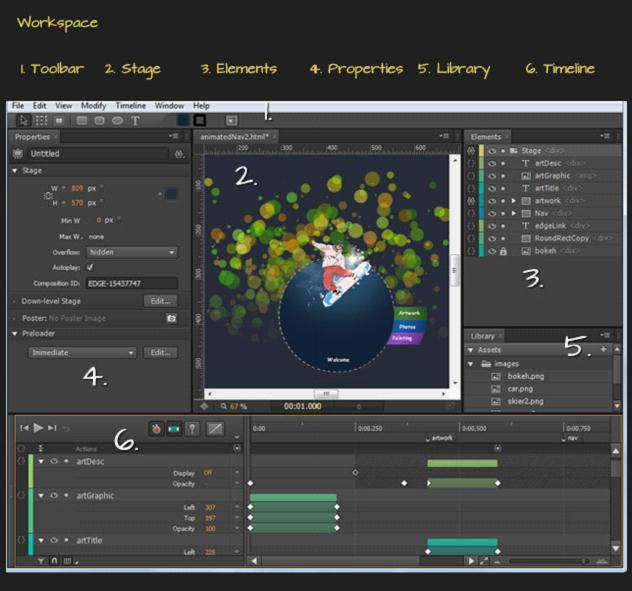
Task: Click the zoom-to-fit icon in timeline footer
Action: [484, 561]
